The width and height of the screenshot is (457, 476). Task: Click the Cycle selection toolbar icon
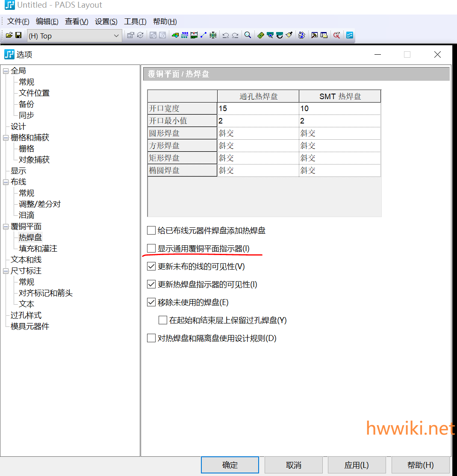[x=140, y=35]
